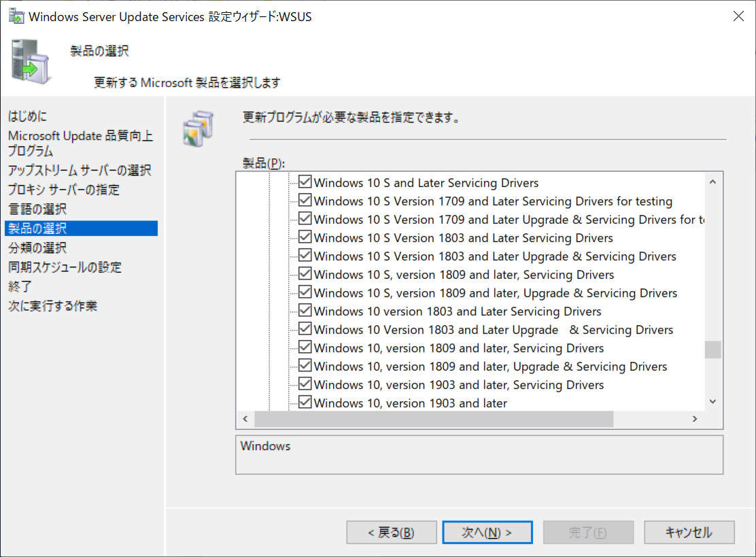Viewport: 756px width, 557px height.
Task: Open プロキシ サーバーの指定 step
Action: pos(64,190)
